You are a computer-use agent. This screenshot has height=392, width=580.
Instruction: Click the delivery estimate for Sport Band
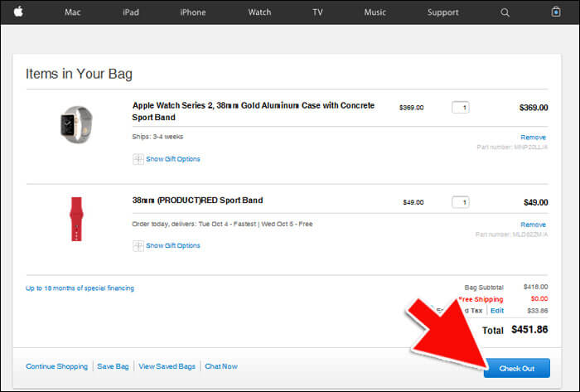click(222, 224)
